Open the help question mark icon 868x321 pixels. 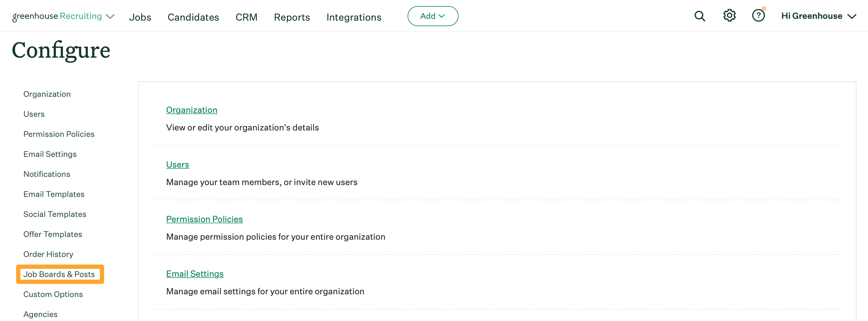click(758, 16)
